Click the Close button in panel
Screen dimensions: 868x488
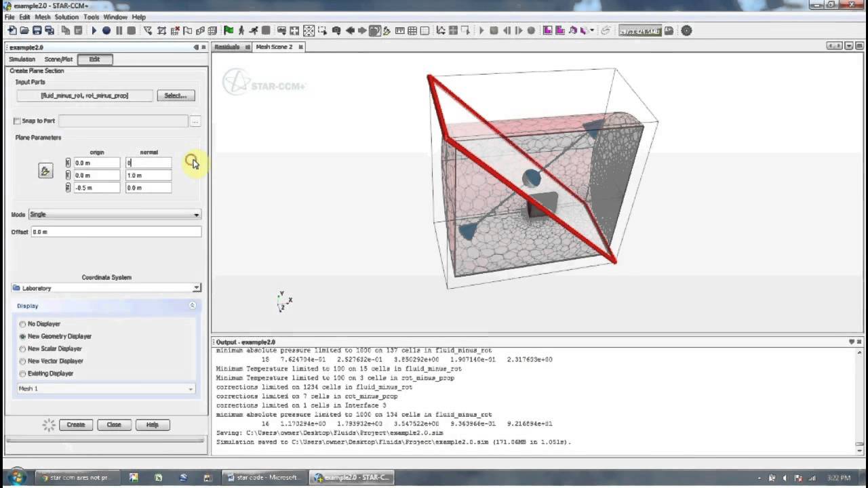pyautogui.click(x=114, y=425)
